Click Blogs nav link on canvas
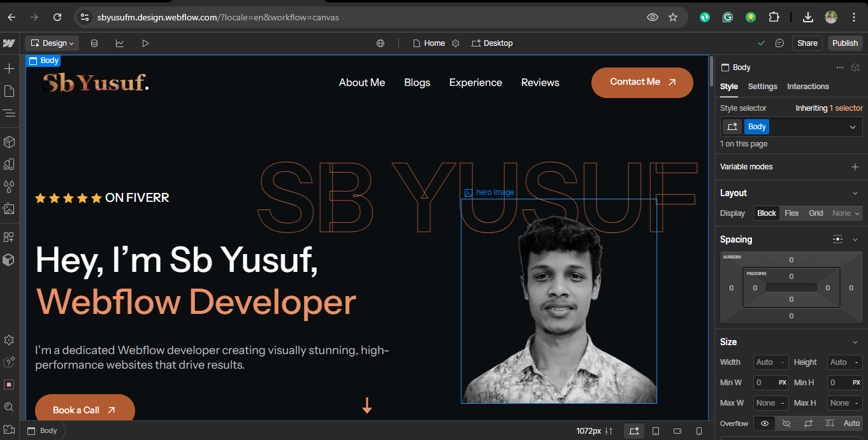 coord(417,83)
